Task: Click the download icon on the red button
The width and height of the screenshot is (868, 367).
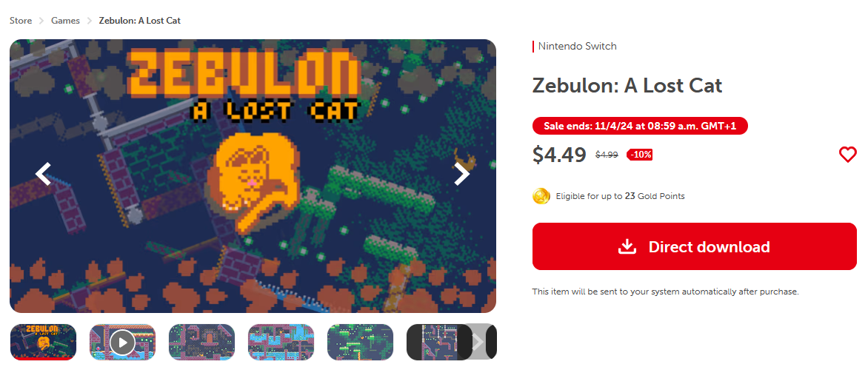Action: tap(627, 246)
